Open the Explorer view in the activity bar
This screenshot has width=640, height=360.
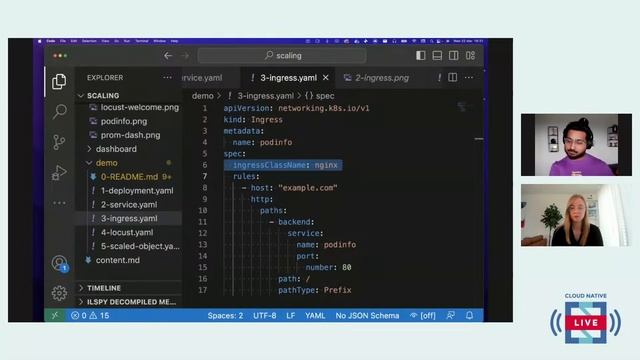(59, 82)
